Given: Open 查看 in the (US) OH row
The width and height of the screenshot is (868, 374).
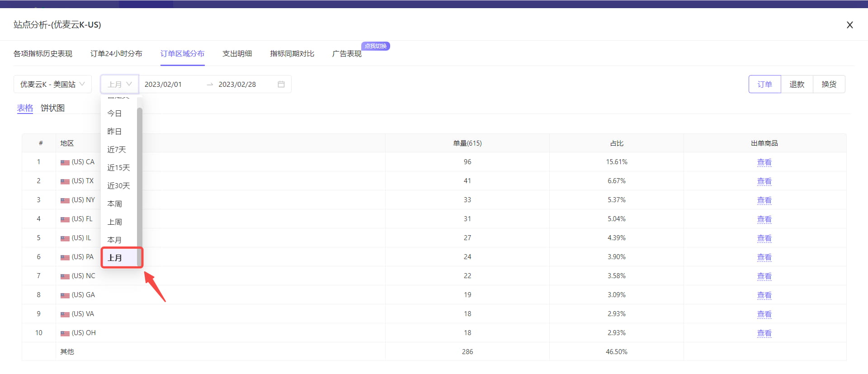Looking at the screenshot, I should [764, 333].
